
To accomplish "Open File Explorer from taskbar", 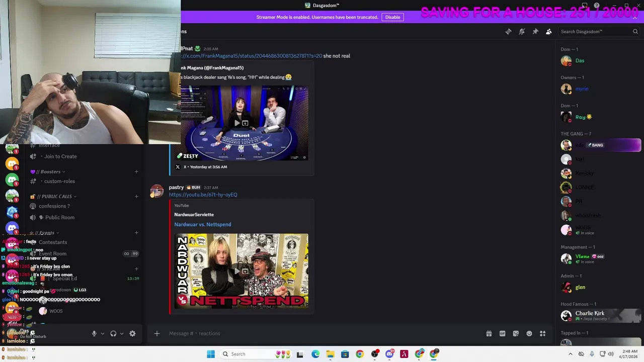I will [330, 354].
